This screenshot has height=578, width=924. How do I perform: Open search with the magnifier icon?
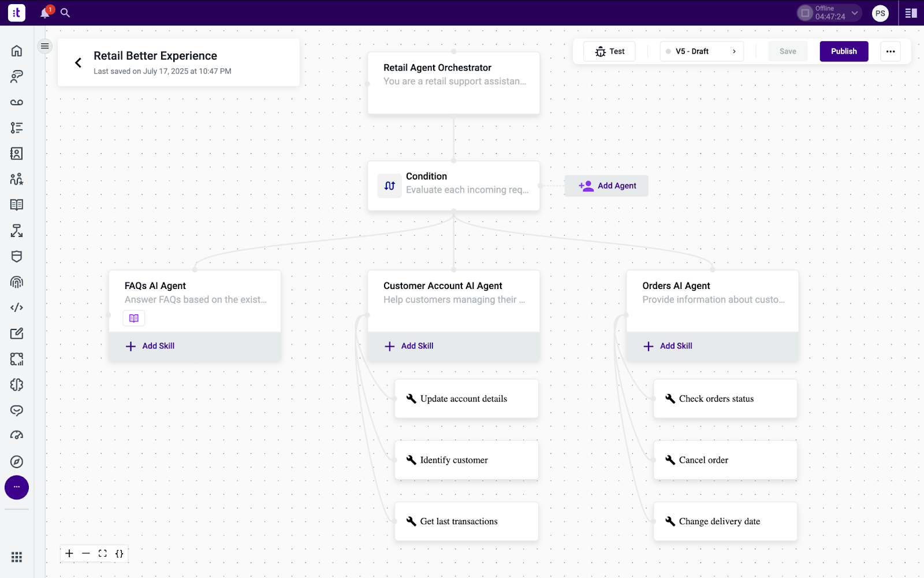pyautogui.click(x=65, y=13)
